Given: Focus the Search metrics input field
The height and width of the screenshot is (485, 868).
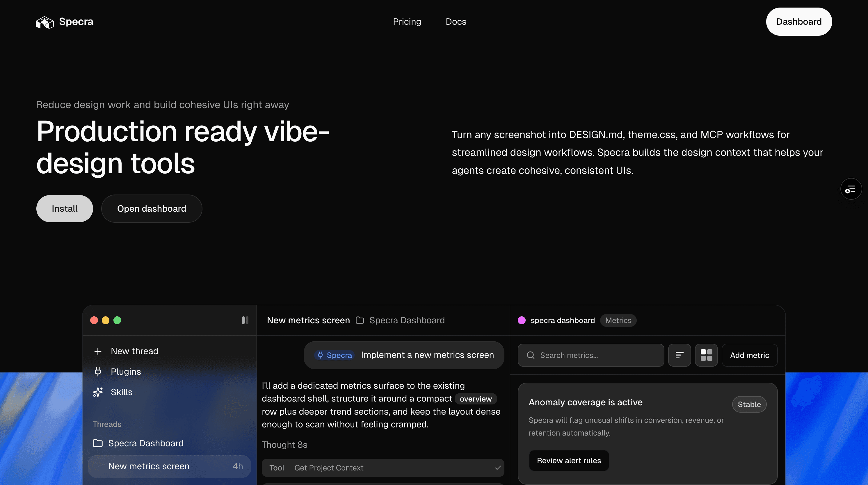Looking at the screenshot, I should (x=591, y=355).
